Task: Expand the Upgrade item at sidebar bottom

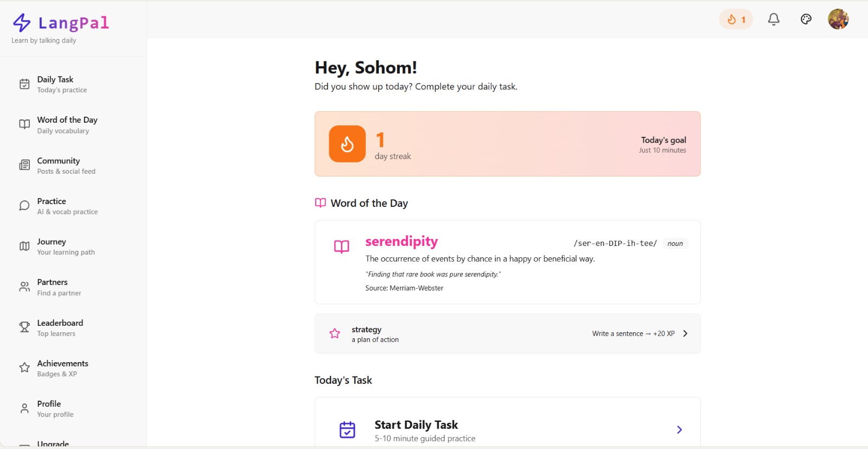Action: (52, 443)
